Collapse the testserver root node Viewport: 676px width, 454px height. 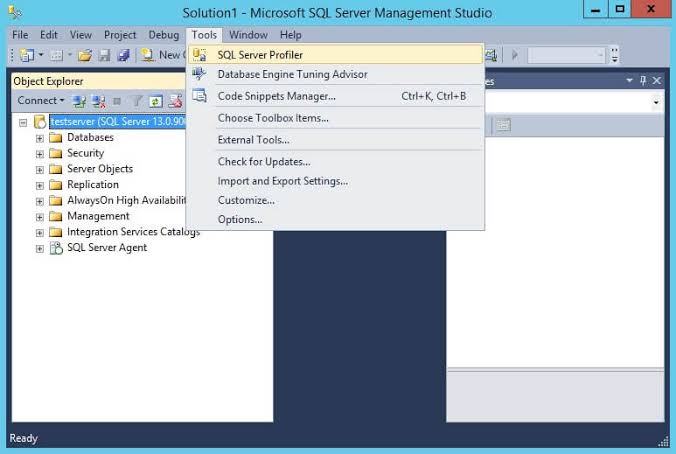23,123
